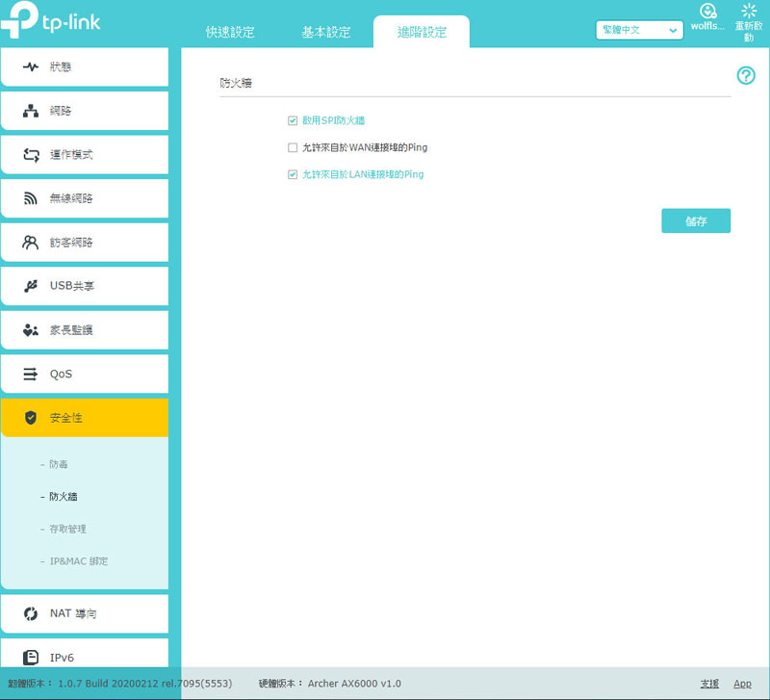770x700 pixels.
Task: Click the wolfls account icon
Action: click(707, 11)
